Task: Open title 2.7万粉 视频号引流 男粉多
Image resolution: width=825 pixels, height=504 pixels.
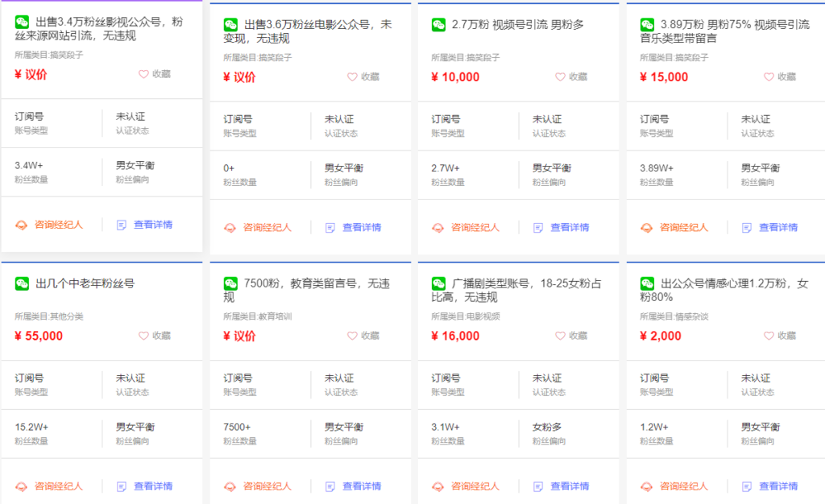Action: (x=517, y=25)
